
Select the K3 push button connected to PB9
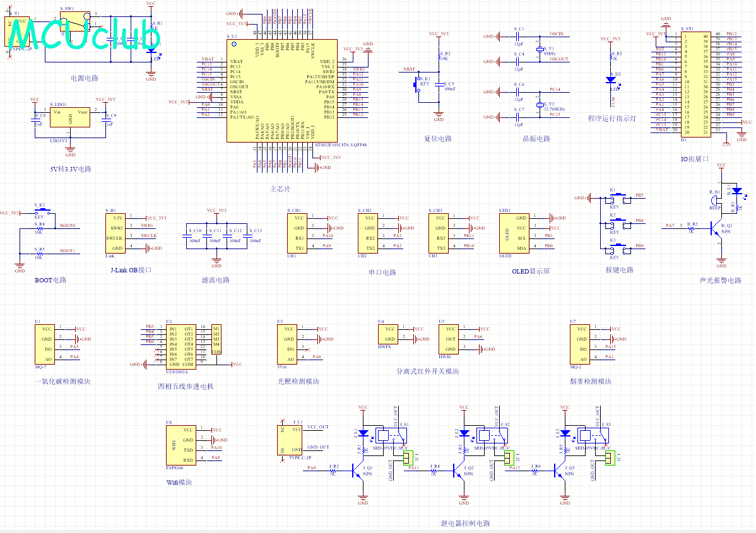pos(618,249)
